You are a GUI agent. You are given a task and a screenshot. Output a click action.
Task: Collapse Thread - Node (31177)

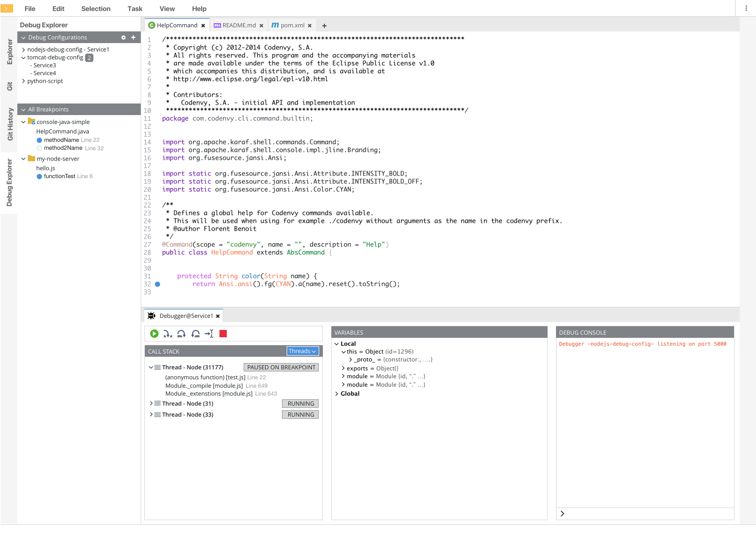151,367
